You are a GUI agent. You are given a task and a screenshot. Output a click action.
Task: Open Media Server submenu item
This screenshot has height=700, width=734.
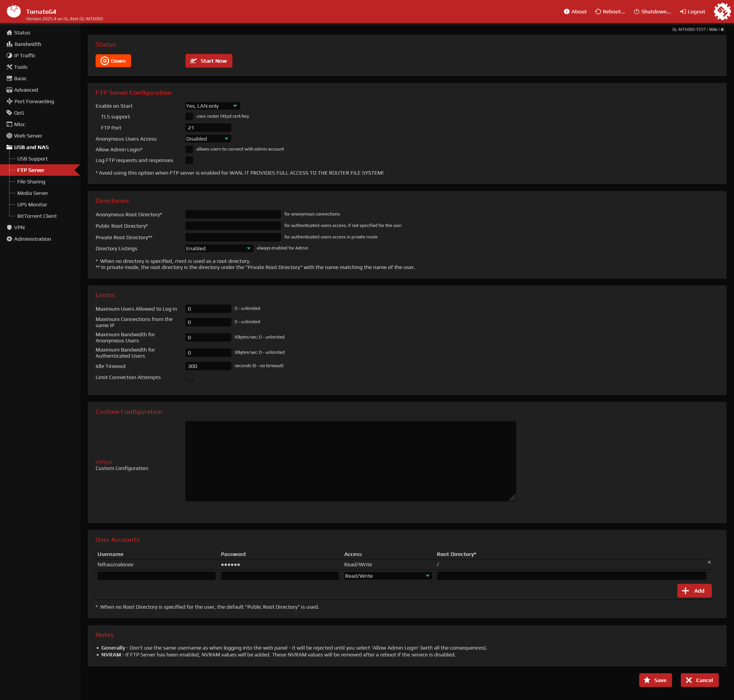pyautogui.click(x=32, y=193)
